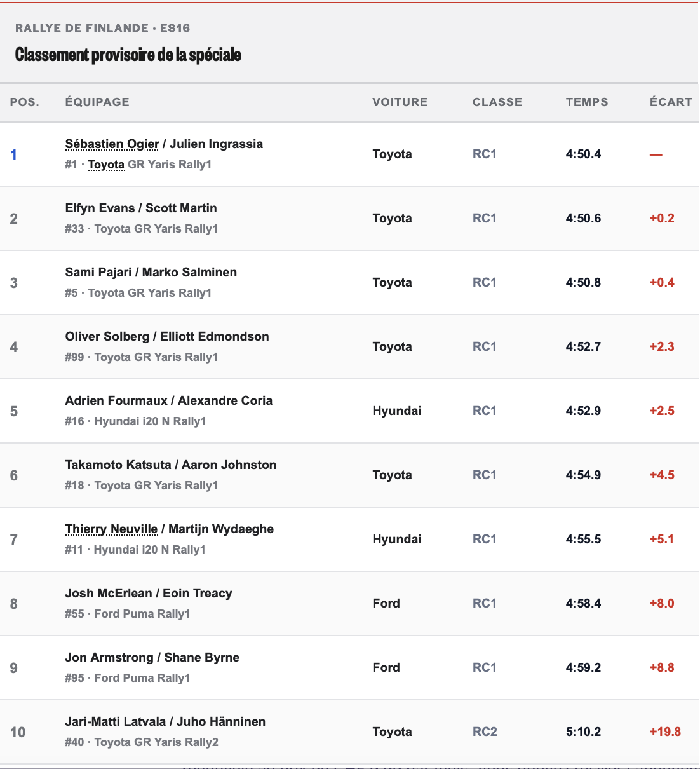
Task: Click the Toyota link under Ogier
Action: point(106,165)
